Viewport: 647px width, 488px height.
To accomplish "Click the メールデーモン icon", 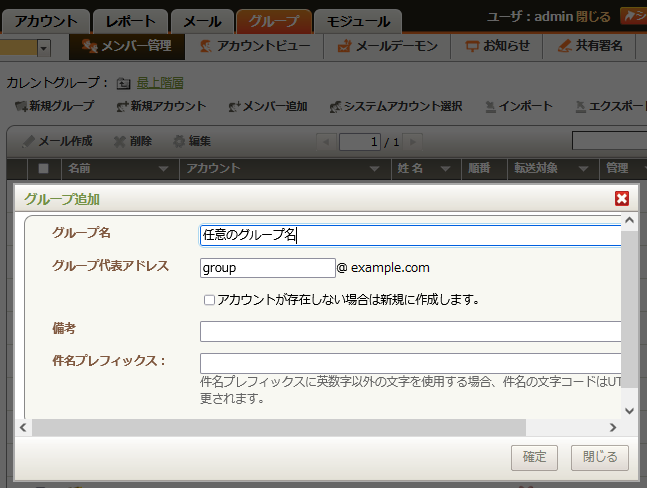I will click(344, 46).
